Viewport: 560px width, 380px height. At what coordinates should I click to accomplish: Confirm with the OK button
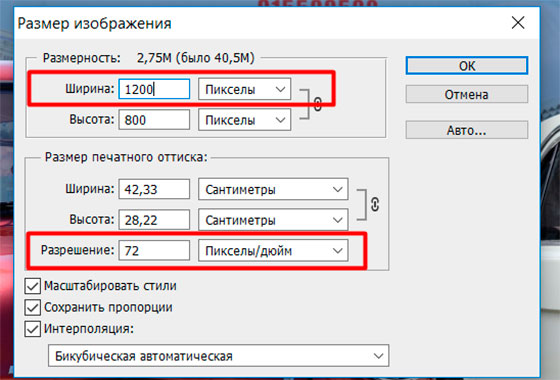point(467,66)
